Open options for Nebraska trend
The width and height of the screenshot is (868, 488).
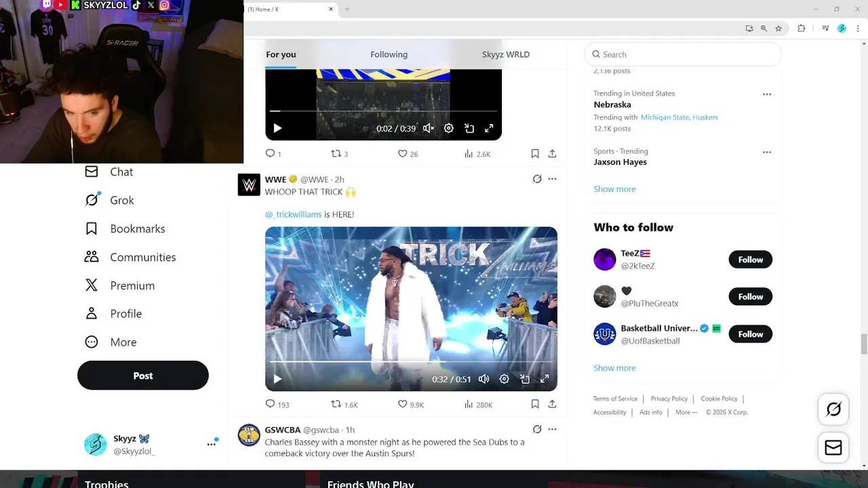point(767,94)
